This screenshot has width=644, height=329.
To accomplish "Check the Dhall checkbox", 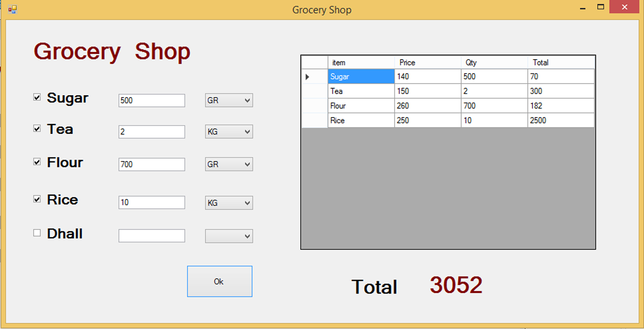I will 37,233.
